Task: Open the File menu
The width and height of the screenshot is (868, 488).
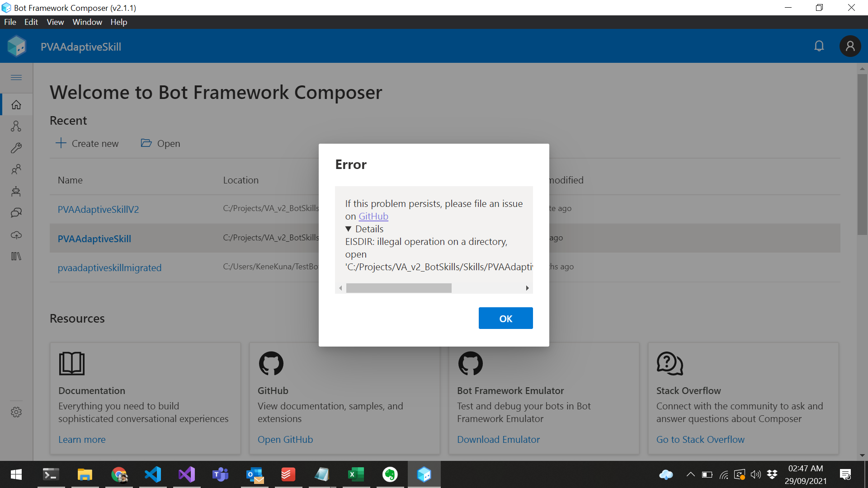Action: click(9, 22)
